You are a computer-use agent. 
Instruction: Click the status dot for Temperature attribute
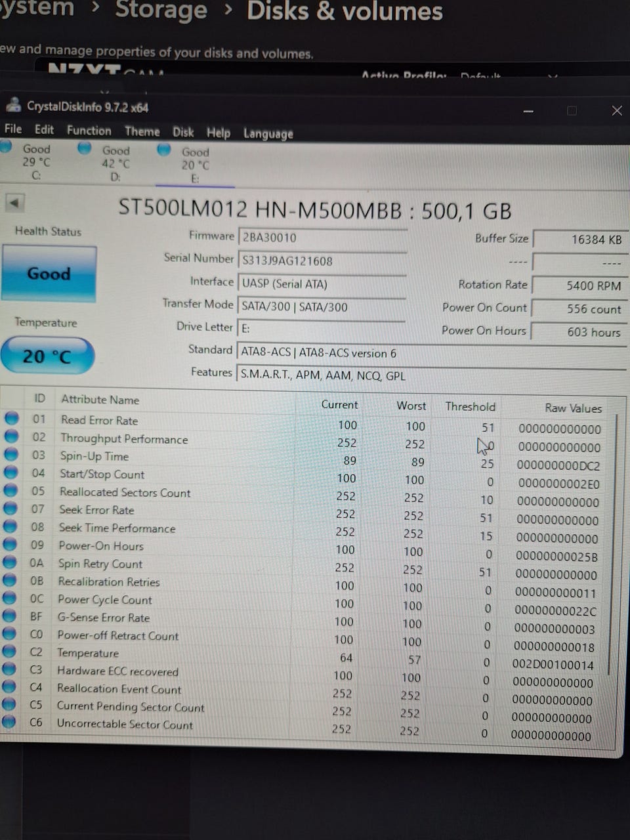(x=9, y=651)
